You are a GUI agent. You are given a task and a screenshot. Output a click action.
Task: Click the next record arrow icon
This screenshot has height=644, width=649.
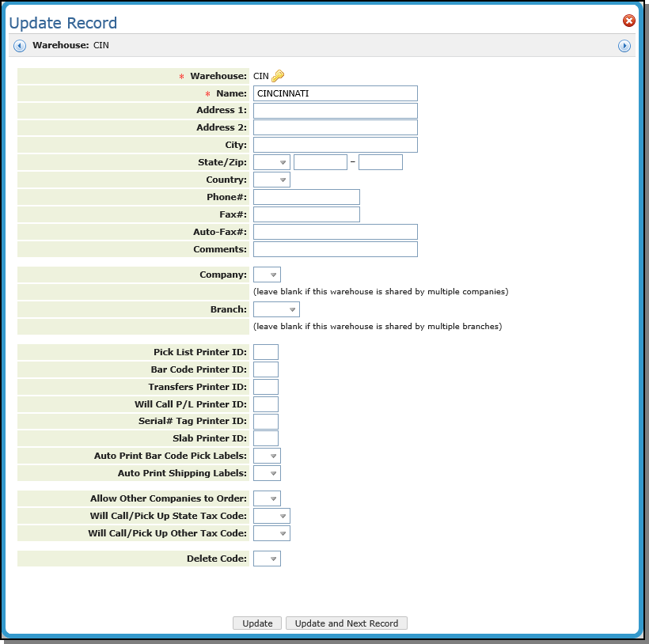(x=624, y=46)
